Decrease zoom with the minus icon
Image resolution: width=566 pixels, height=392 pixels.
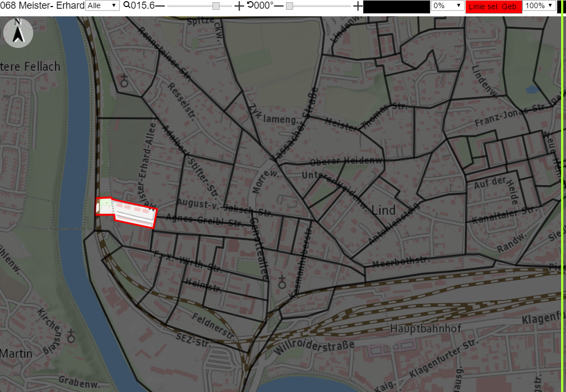pyautogui.click(x=160, y=6)
